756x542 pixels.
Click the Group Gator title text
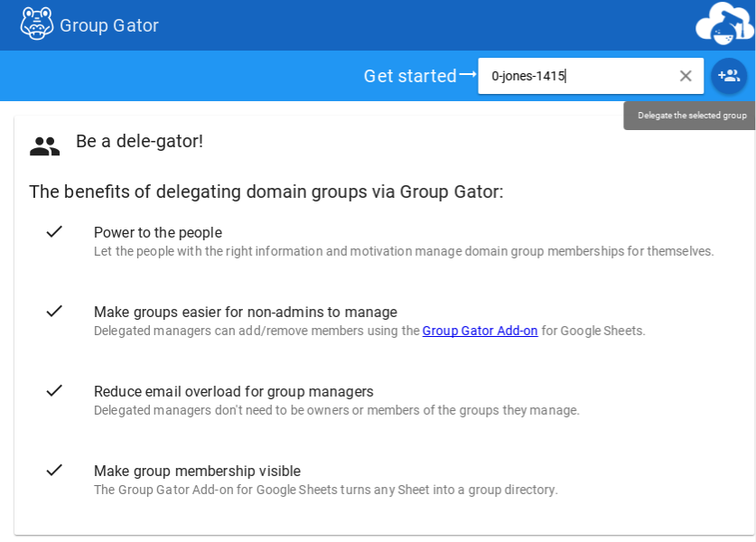point(109,25)
